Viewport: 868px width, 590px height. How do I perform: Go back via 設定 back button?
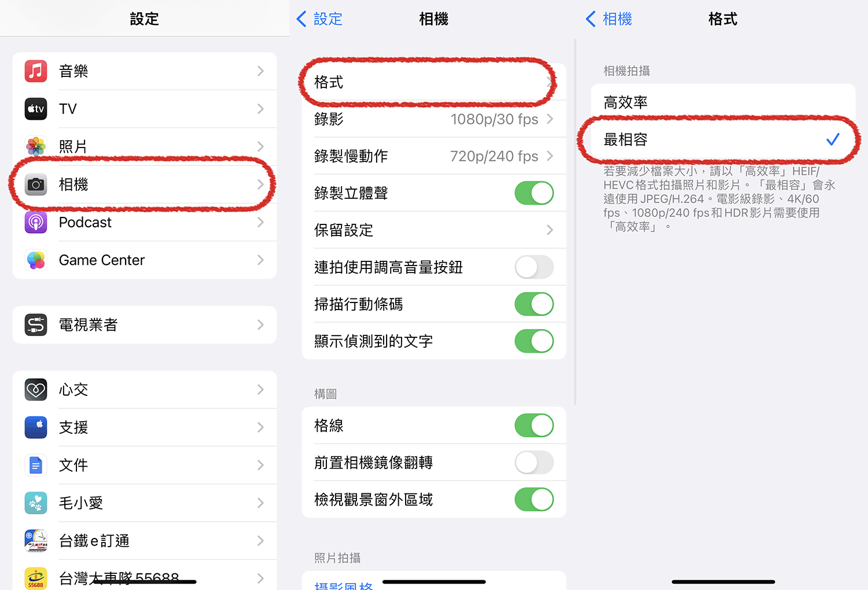[x=319, y=19]
